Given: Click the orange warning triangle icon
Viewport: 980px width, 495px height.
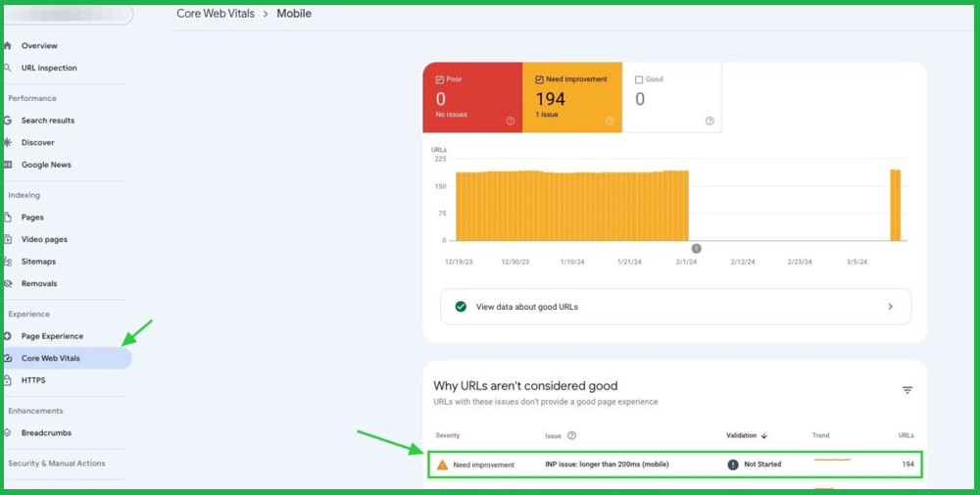Looking at the screenshot, I should [443, 465].
